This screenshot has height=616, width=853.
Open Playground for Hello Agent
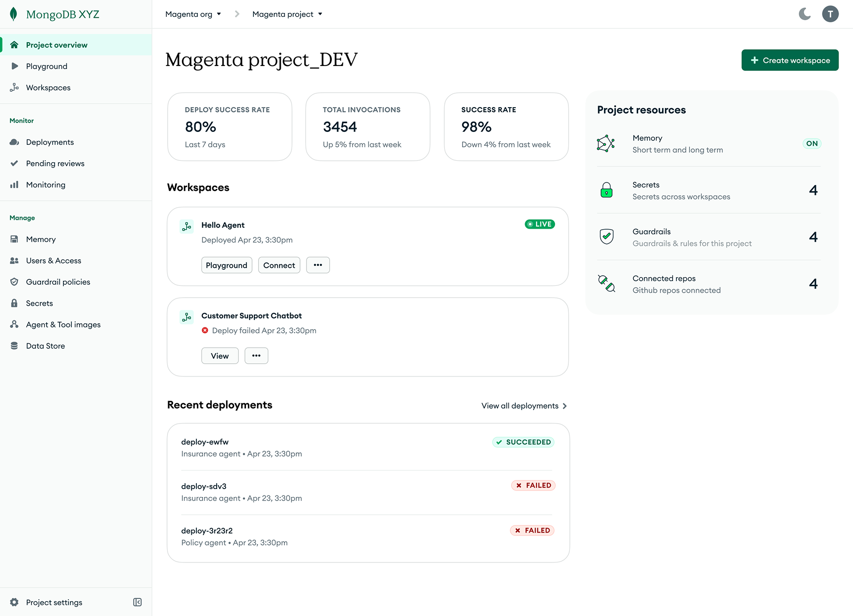point(227,265)
